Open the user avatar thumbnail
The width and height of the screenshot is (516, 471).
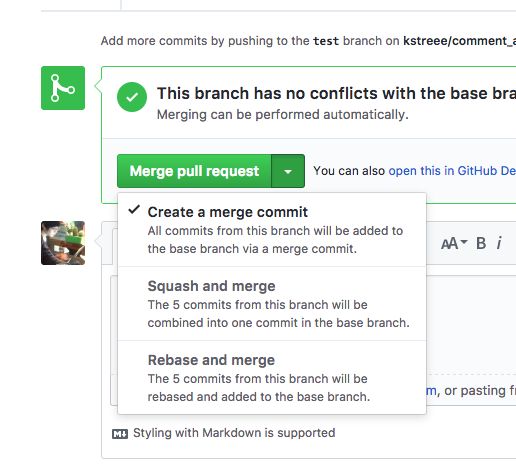tap(63, 243)
